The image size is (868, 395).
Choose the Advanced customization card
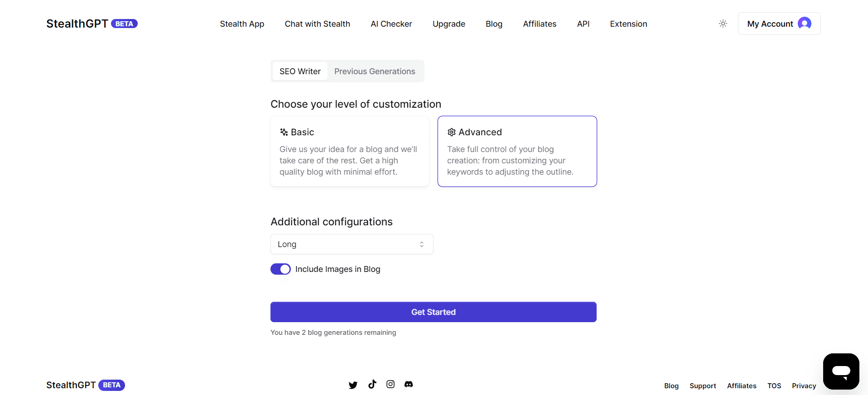[x=517, y=151]
